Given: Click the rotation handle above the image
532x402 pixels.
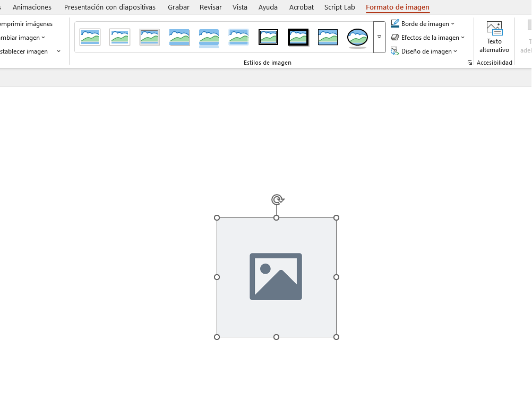Looking at the screenshot, I should 277,199.
